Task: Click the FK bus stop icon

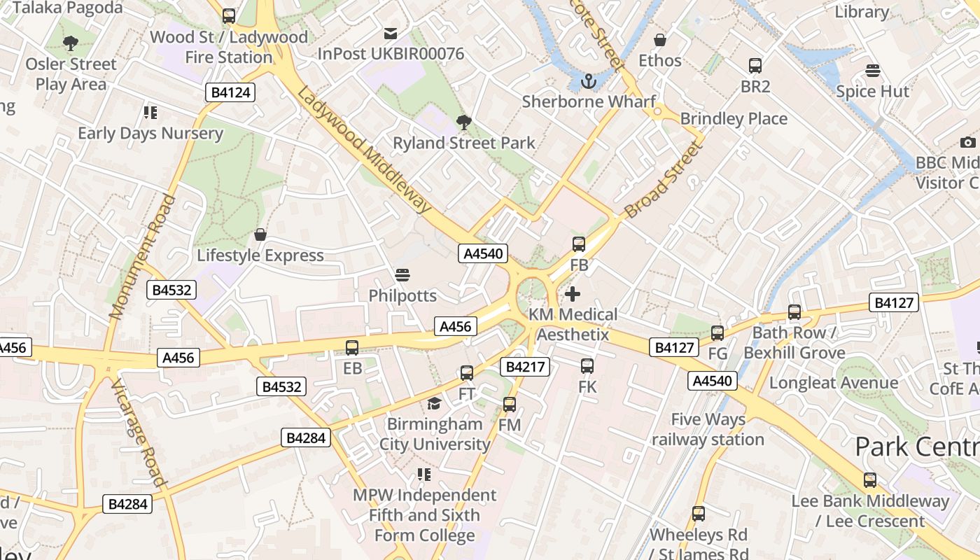Action: pyautogui.click(x=587, y=365)
